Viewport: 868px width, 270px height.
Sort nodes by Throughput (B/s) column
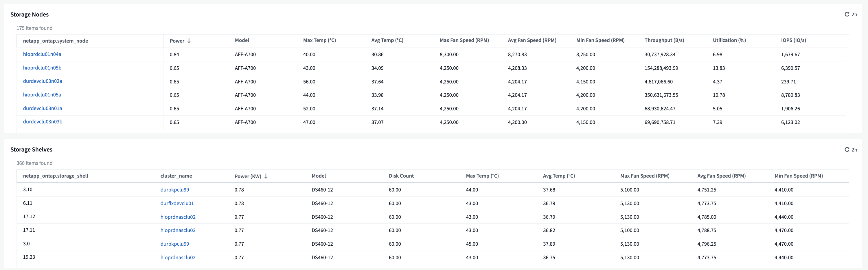664,40
